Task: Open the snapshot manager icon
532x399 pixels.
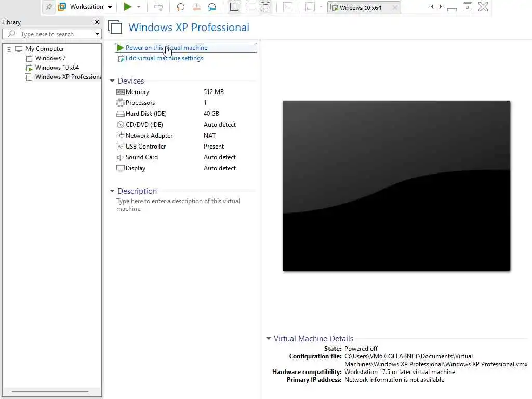Action: (212, 7)
